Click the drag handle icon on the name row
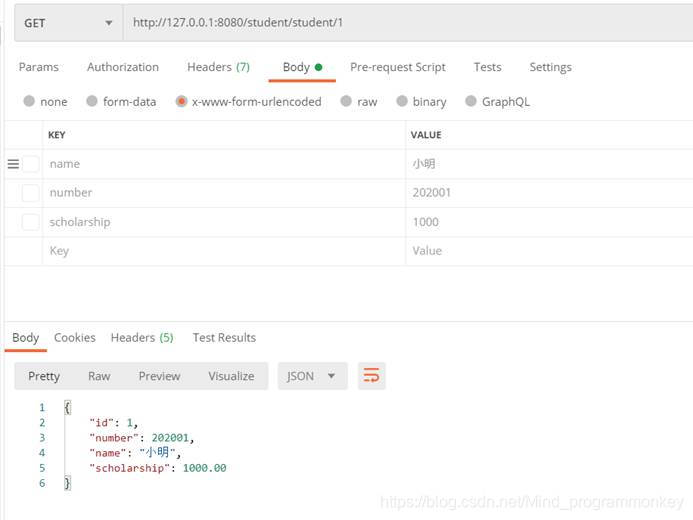 13,164
